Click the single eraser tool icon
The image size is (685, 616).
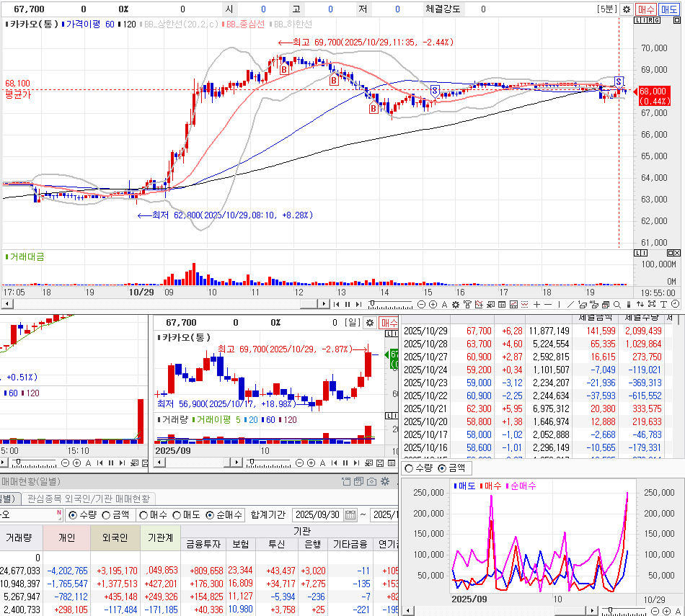point(583,304)
